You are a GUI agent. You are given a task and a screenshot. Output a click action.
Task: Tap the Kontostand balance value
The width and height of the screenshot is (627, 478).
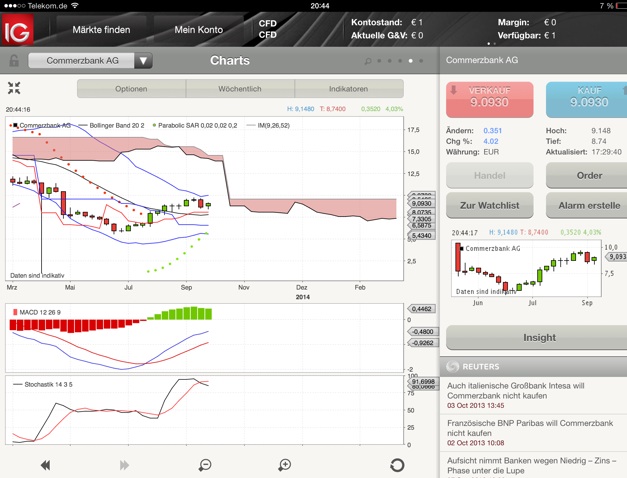[x=417, y=22]
